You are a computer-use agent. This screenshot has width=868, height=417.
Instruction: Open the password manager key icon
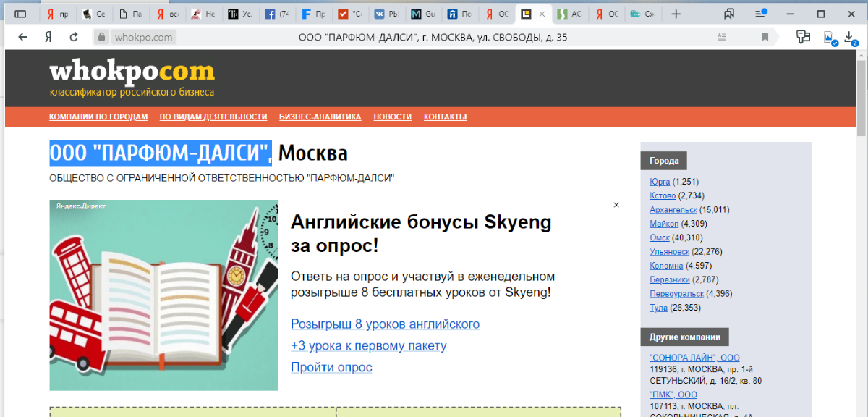pos(802,37)
